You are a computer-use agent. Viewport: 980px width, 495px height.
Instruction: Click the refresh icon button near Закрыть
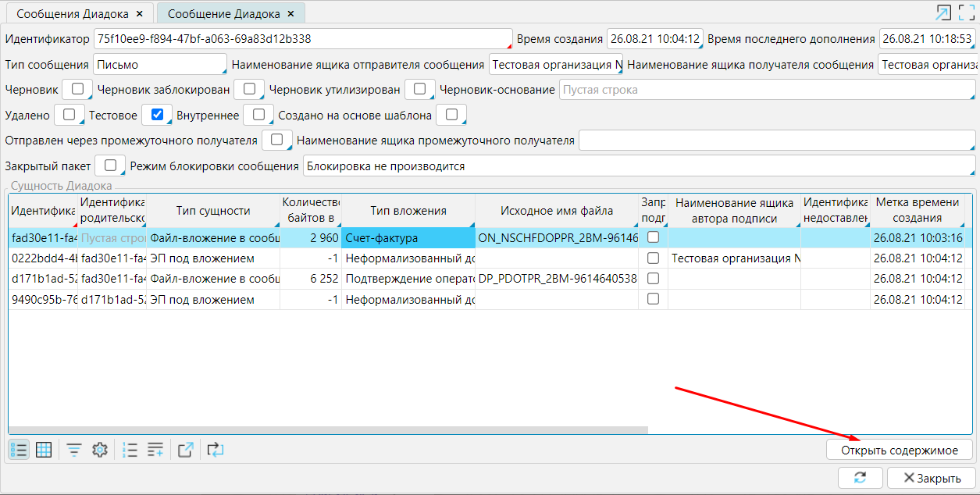tap(860, 478)
